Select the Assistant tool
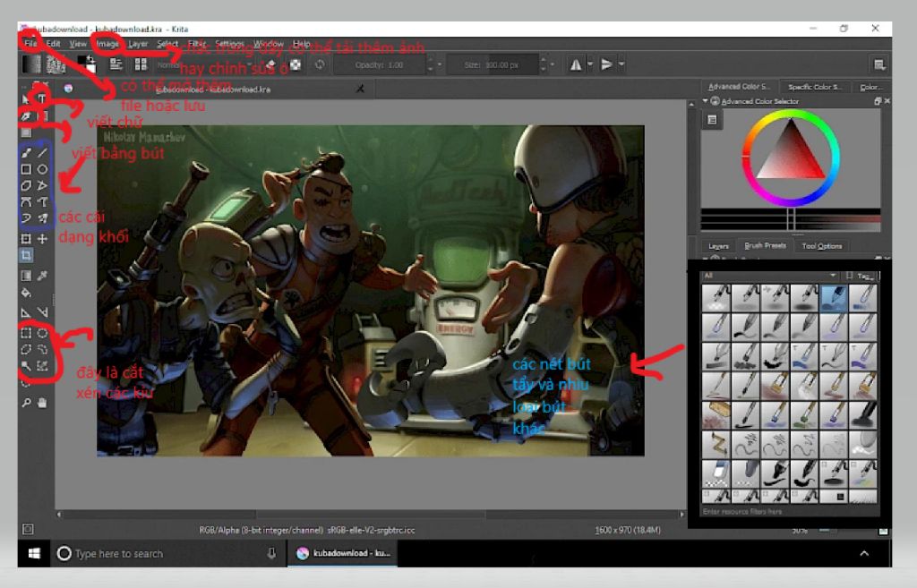 [x=26, y=312]
